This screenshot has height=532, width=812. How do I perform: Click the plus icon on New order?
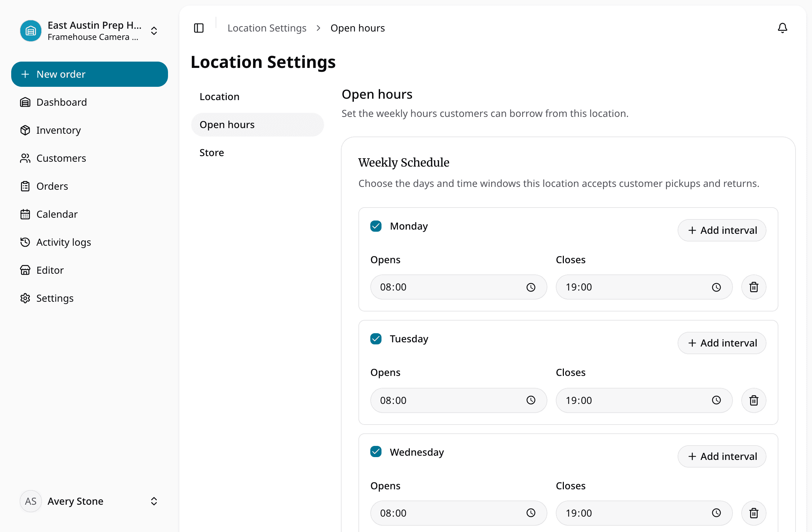point(25,74)
